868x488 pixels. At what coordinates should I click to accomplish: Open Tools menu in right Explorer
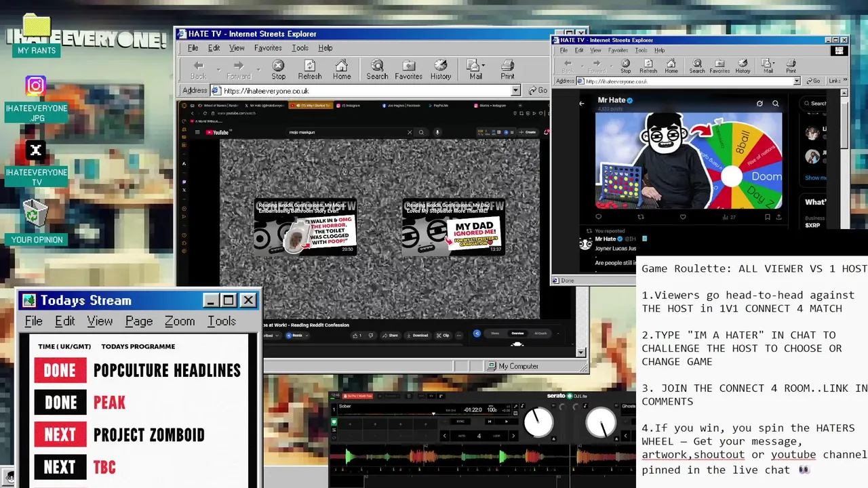pos(641,50)
